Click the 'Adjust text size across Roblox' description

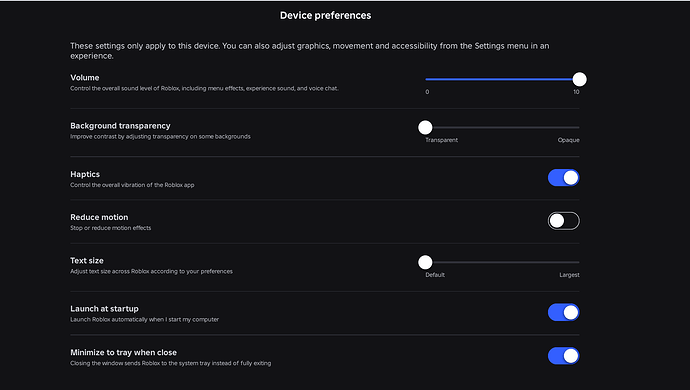click(151, 272)
